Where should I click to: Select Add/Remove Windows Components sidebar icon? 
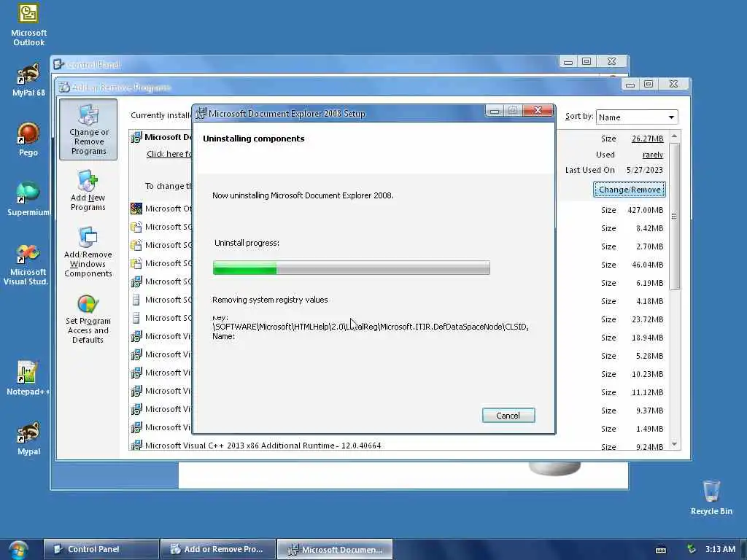click(88, 252)
